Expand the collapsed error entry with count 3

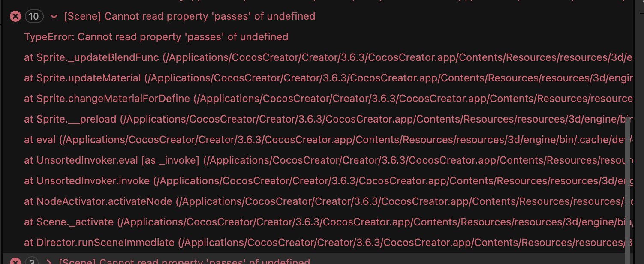pyautogui.click(x=49, y=261)
